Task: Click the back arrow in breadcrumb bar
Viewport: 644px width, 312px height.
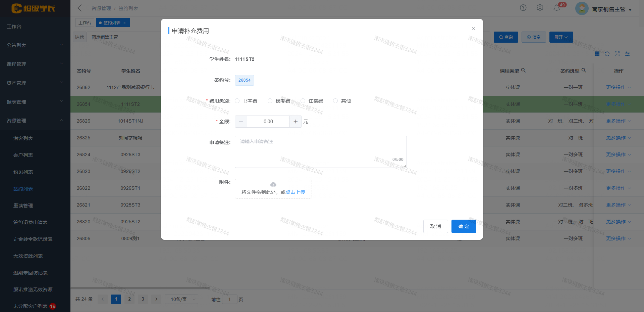Action: point(79,8)
